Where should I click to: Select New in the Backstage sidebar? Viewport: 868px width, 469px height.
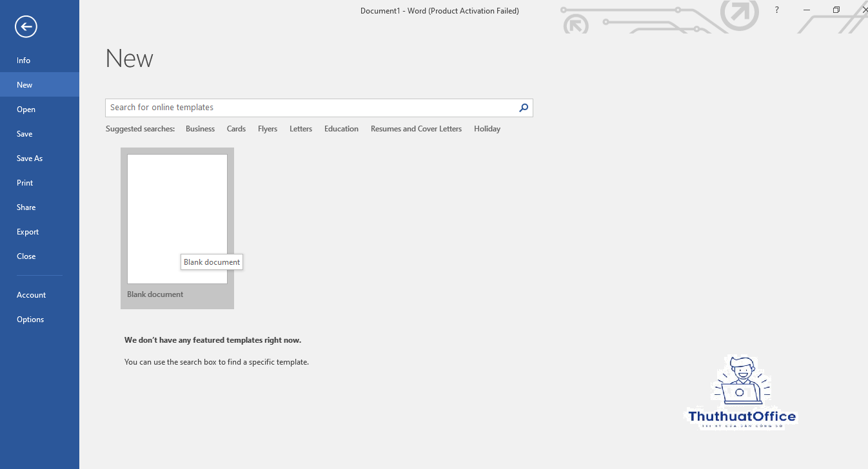pyautogui.click(x=39, y=85)
